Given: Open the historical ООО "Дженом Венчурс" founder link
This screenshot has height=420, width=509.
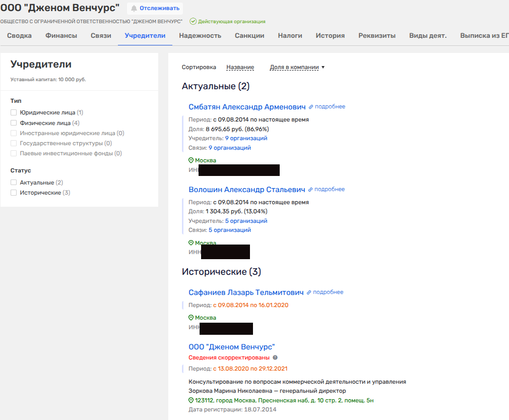Looking at the screenshot, I should click(231, 347).
